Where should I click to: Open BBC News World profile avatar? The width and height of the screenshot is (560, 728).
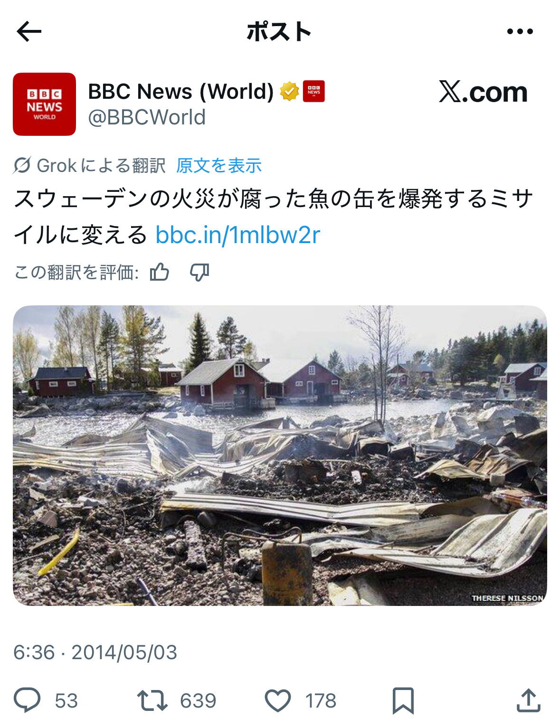pos(44,104)
